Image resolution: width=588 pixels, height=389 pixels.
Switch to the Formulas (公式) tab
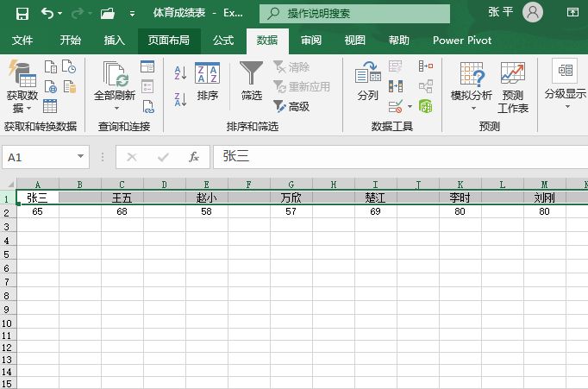(x=223, y=41)
